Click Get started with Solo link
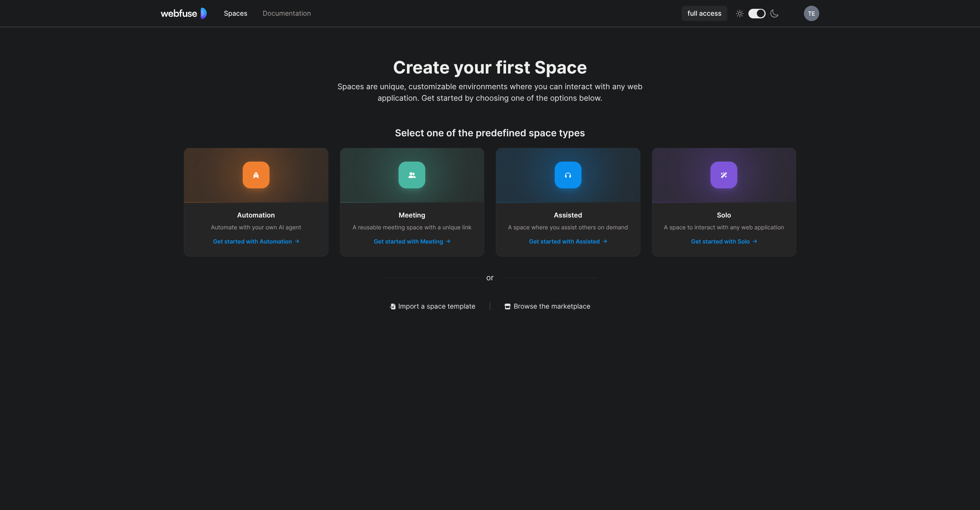The image size is (980, 510). pos(724,242)
